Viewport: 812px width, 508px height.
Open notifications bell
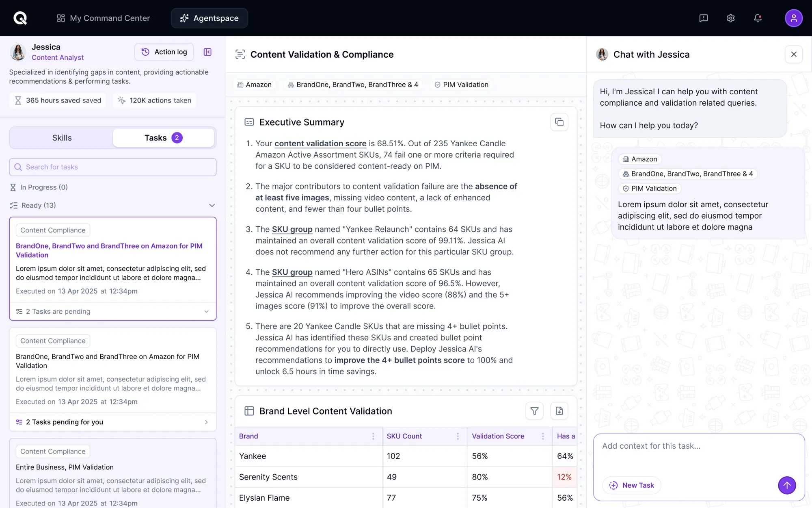[758, 18]
